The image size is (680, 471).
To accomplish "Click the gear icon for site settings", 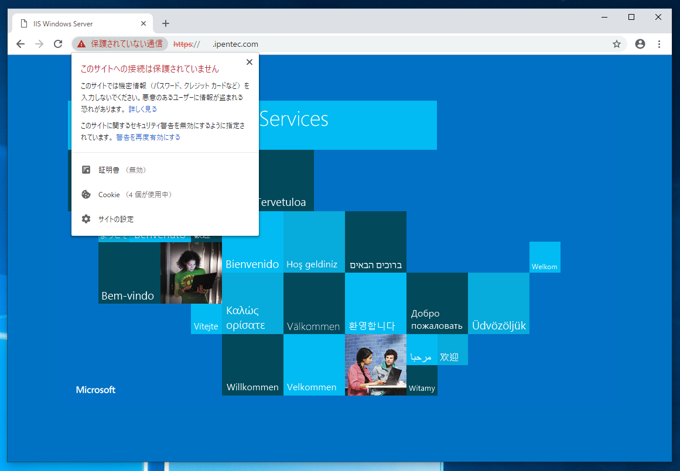I will pos(86,219).
